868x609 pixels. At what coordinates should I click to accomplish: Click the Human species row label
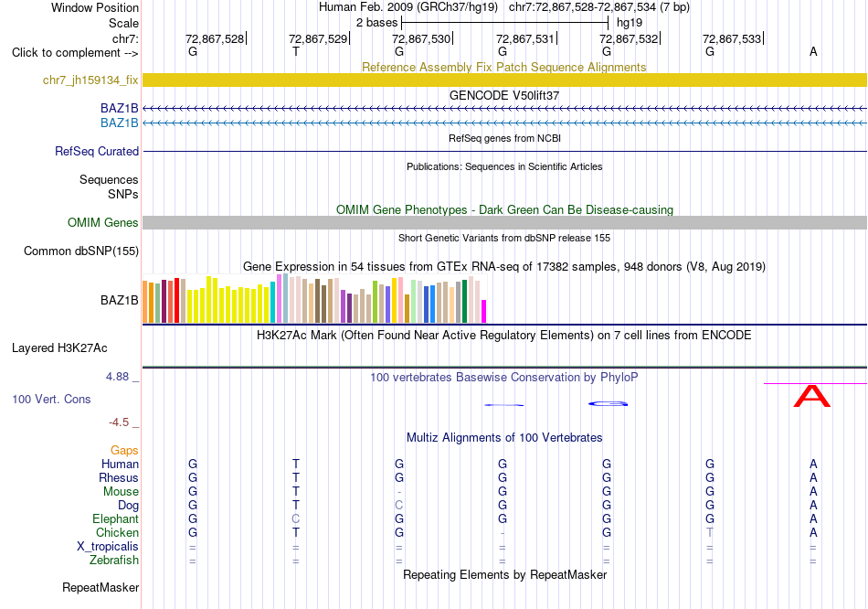coord(120,464)
